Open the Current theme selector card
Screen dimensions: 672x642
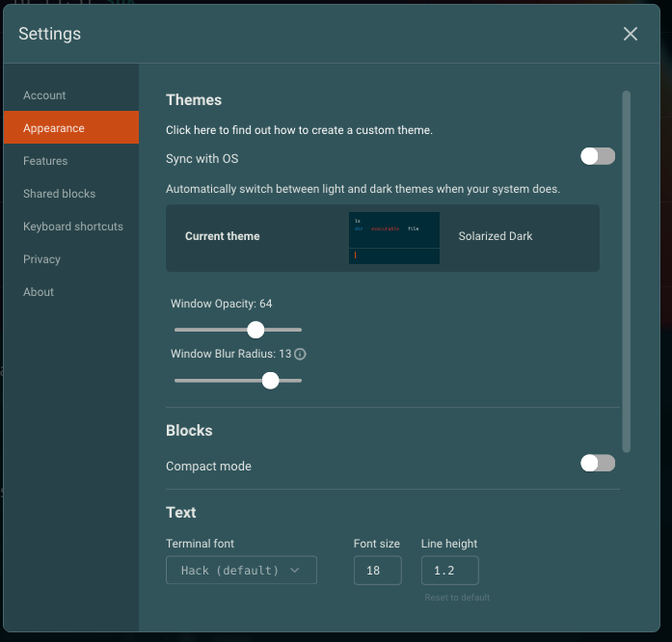[383, 238]
